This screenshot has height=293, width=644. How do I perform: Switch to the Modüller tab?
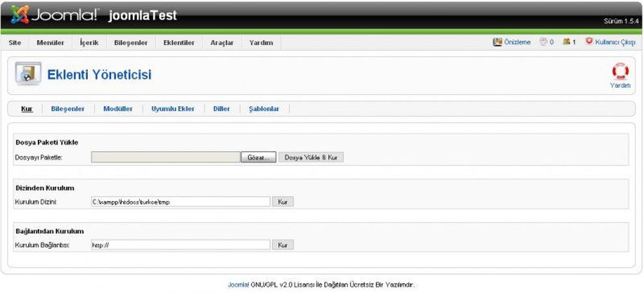[118, 109]
